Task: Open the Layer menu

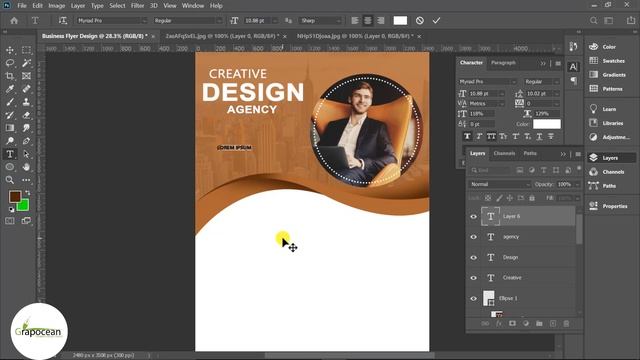Action: point(78,6)
